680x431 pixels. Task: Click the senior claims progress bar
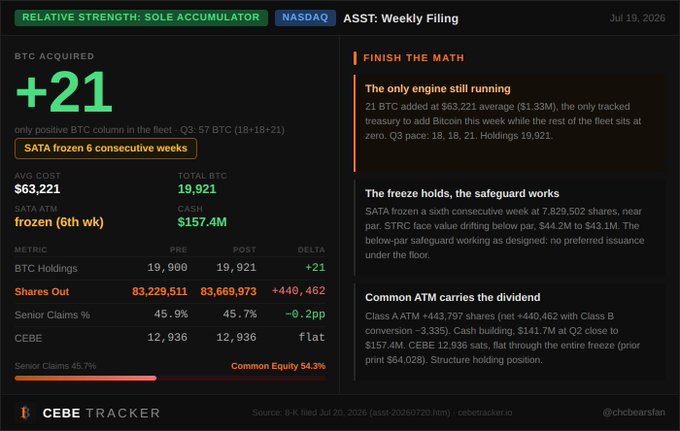(x=170, y=378)
